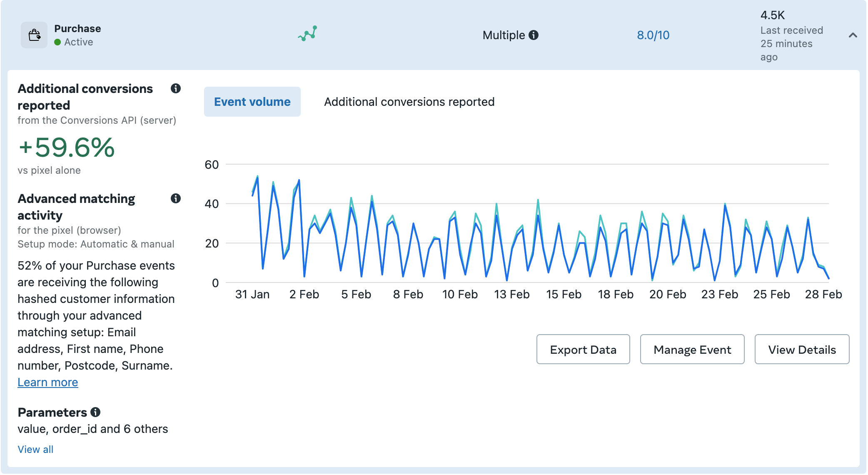Collapse the Purchase event row chevron
Viewport: 868px width, 475px height.
click(853, 35)
